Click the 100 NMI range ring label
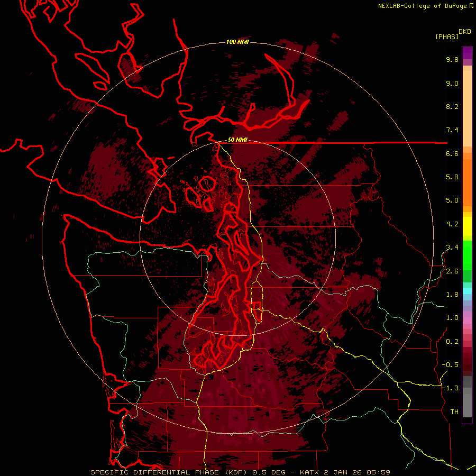Viewport: 476px width, 476px height. [237, 42]
